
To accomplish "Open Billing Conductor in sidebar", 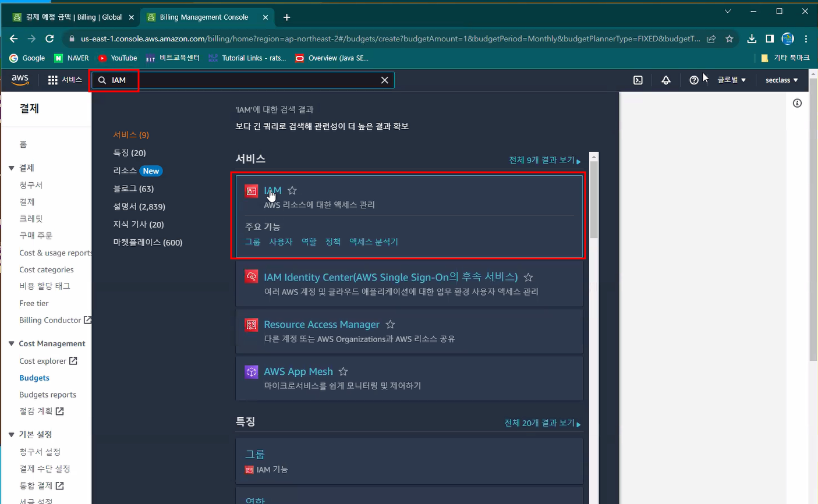I will click(x=55, y=320).
